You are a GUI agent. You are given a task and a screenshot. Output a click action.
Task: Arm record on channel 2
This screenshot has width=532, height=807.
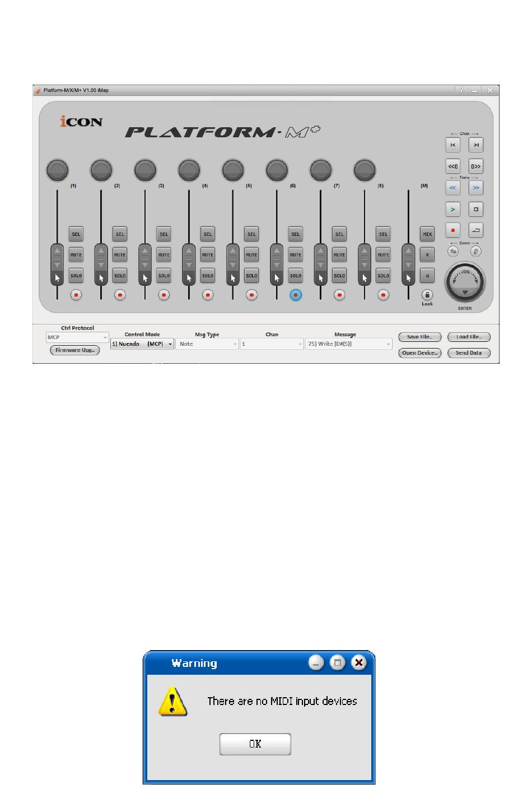click(x=120, y=295)
